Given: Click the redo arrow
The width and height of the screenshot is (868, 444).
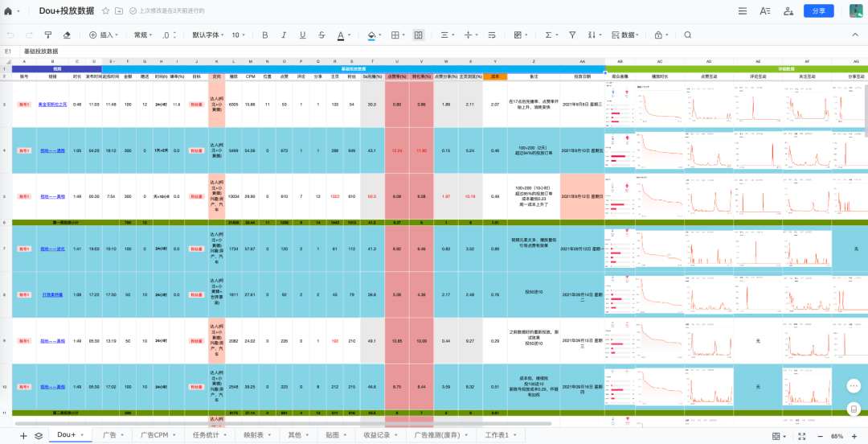Looking at the screenshot, I should [x=30, y=35].
